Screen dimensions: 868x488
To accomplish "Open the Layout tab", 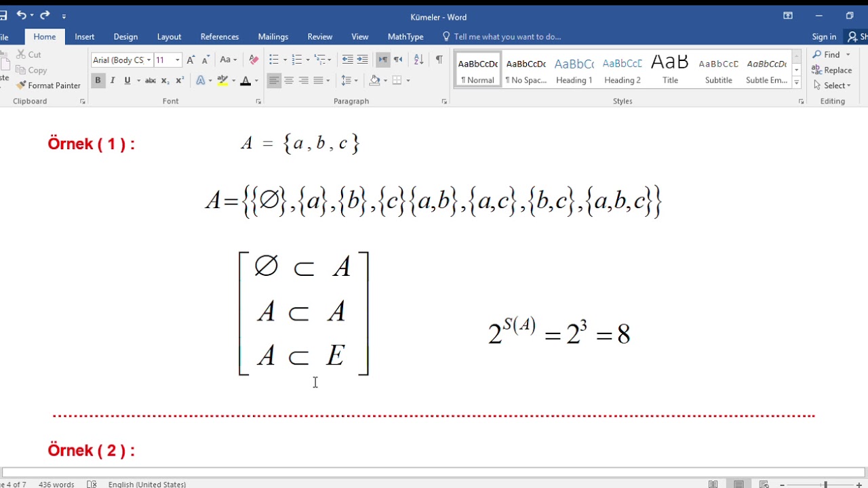I will (169, 37).
